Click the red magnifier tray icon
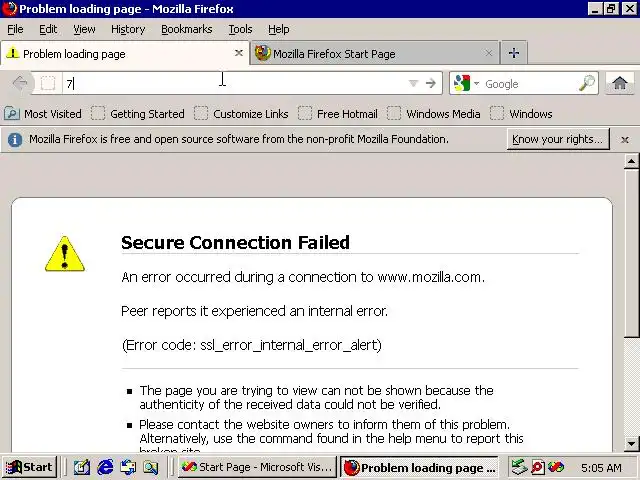640x480 pixels. pos(538,467)
